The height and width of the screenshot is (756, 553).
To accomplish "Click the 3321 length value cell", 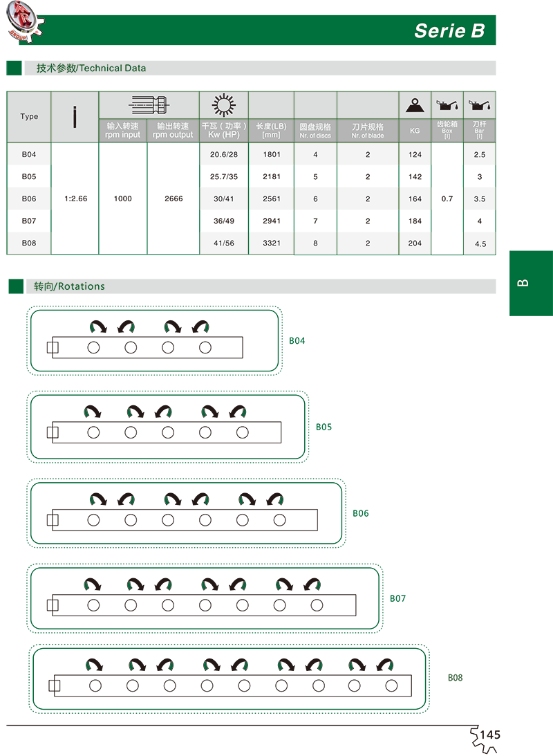I will [271, 243].
